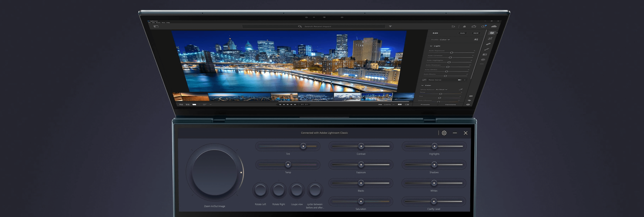The height and width of the screenshot is (217, 644).
Task: Click the Clarity Level slider
Action: (434, 202)
